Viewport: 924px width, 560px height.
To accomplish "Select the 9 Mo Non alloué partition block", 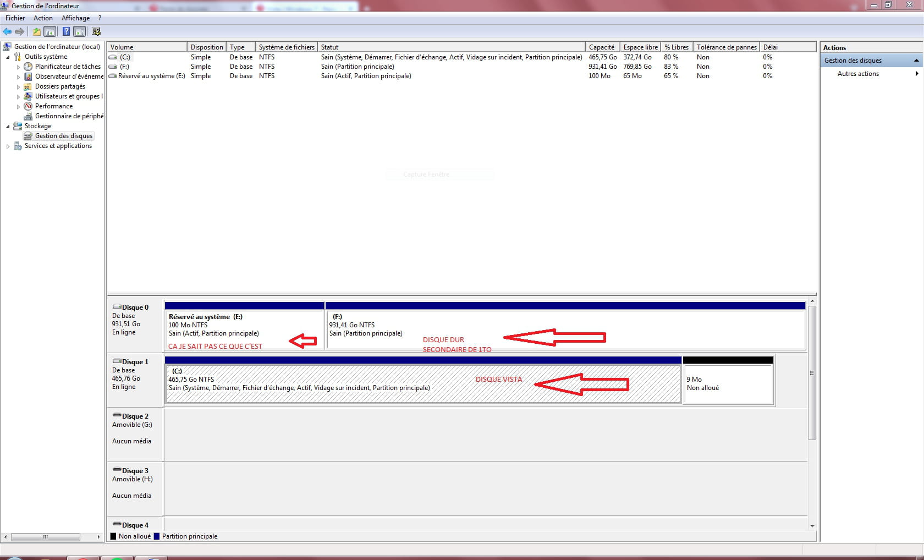I will [x=728, y=384].
